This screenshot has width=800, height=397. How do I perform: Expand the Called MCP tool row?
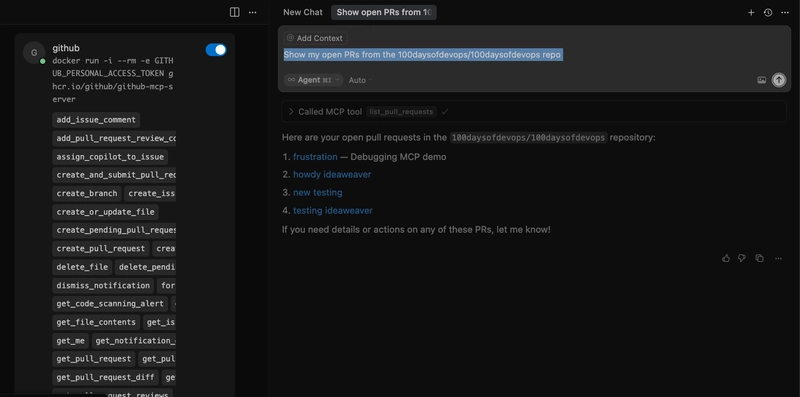(x=534, y=111)
